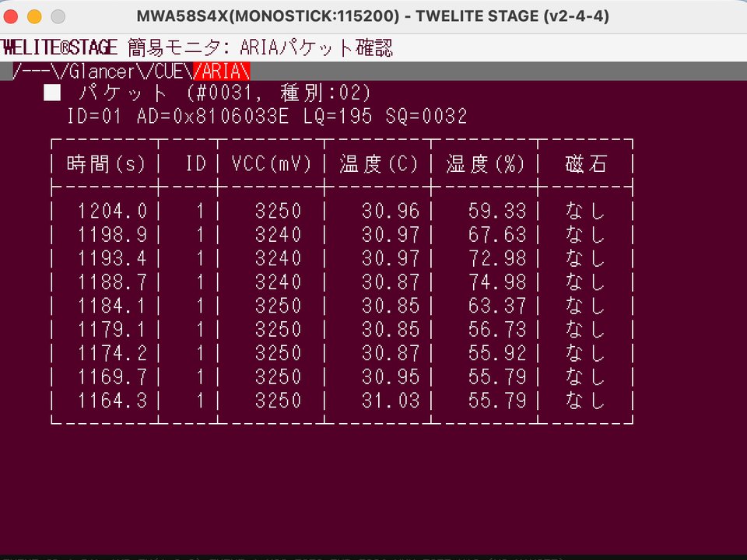747x560 pixels.
Task: Click the ID=01 value above table
Action: coord(94,116)
